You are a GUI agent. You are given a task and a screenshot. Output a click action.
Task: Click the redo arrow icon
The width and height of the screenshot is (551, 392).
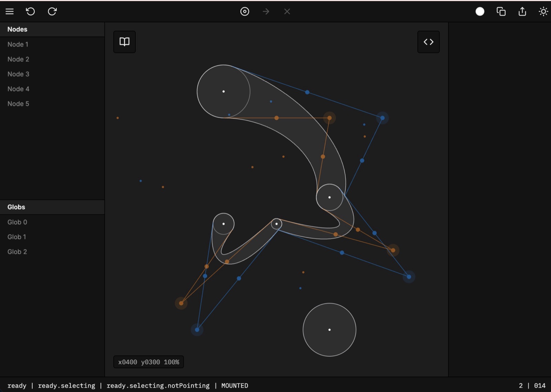tap(52, 11)
